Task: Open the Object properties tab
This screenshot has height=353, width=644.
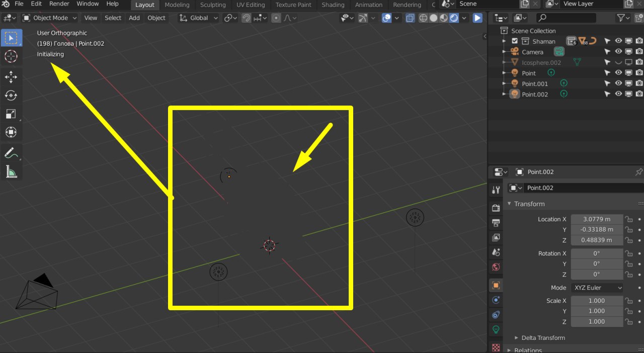Action: coord(496,285)
